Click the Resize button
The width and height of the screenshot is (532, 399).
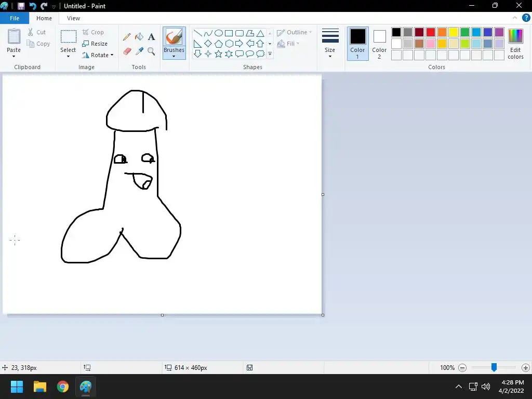coord(95,44)
